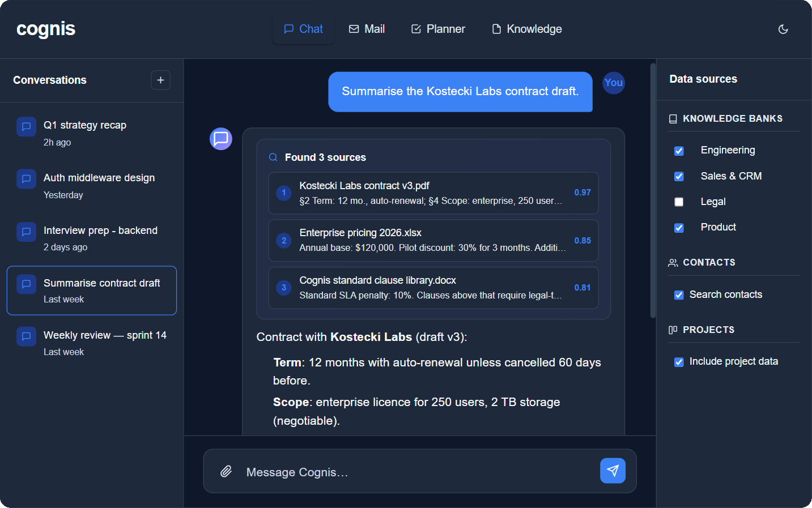Select Summarise contract draft conversation
The width and height of the screenshot is (812, 508).
pyautogui.click(x=92, y=291)
